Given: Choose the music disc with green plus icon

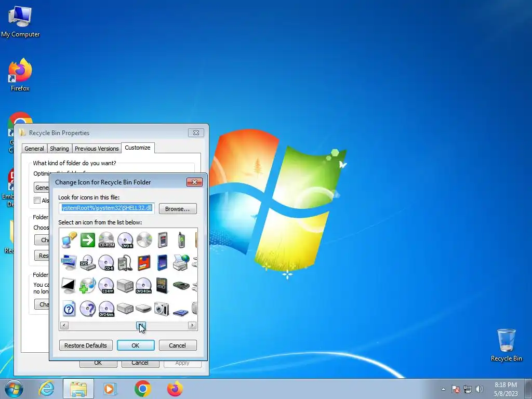Looking at the screenshot, I should pos(87,286).
